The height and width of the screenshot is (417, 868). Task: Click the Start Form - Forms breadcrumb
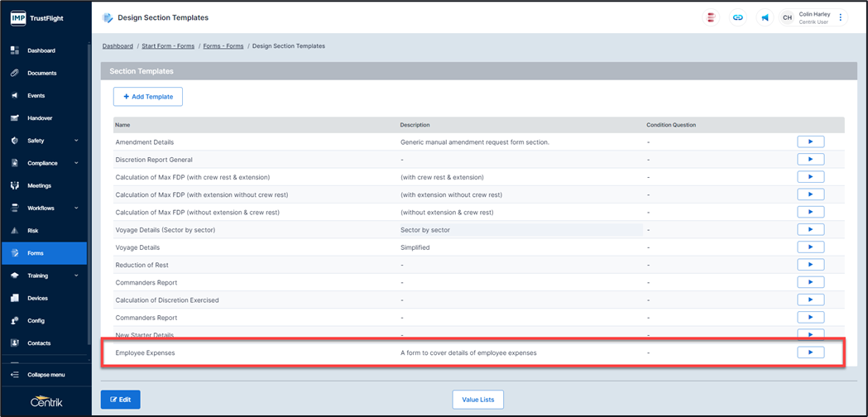coord(168,46)
